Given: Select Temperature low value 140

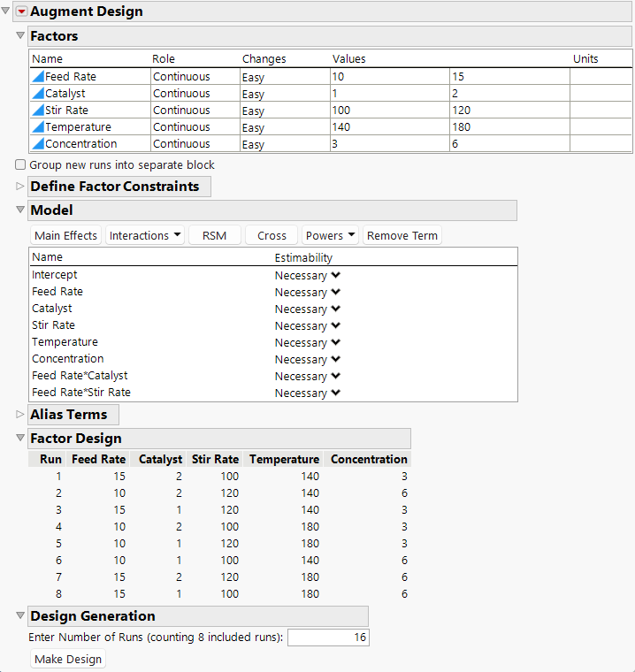Looking at the screenshot, I should coord(390,126).
